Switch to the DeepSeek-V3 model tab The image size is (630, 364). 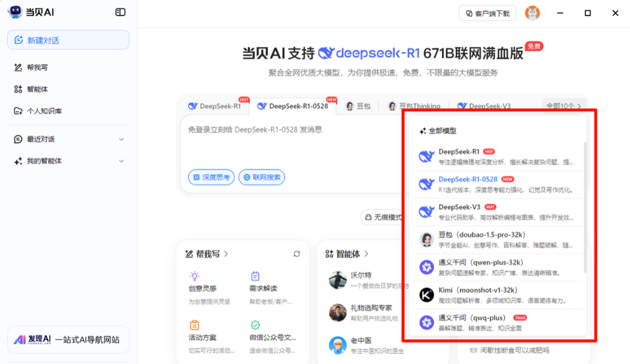(x=484, y=106)
